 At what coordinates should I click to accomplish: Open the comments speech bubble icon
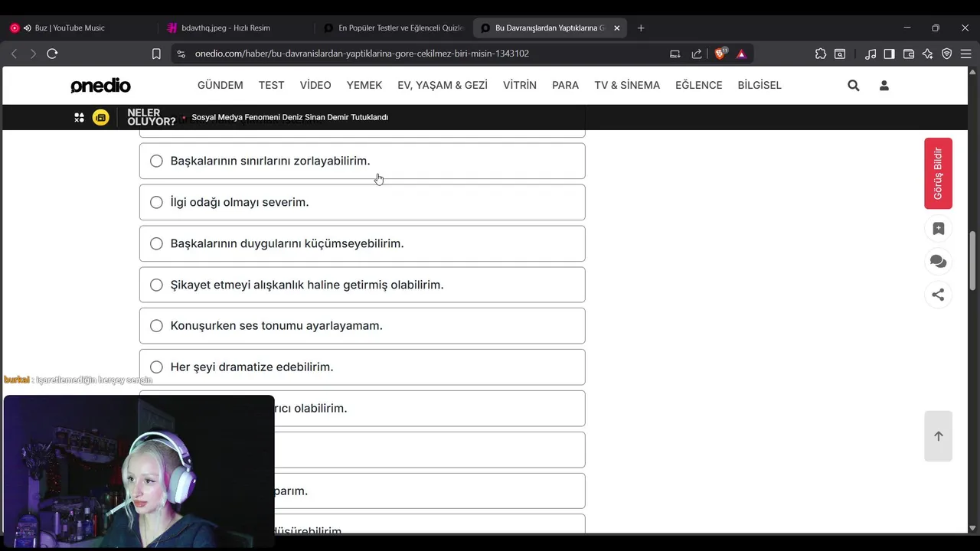pyautogui.click(x=938, y=262)
